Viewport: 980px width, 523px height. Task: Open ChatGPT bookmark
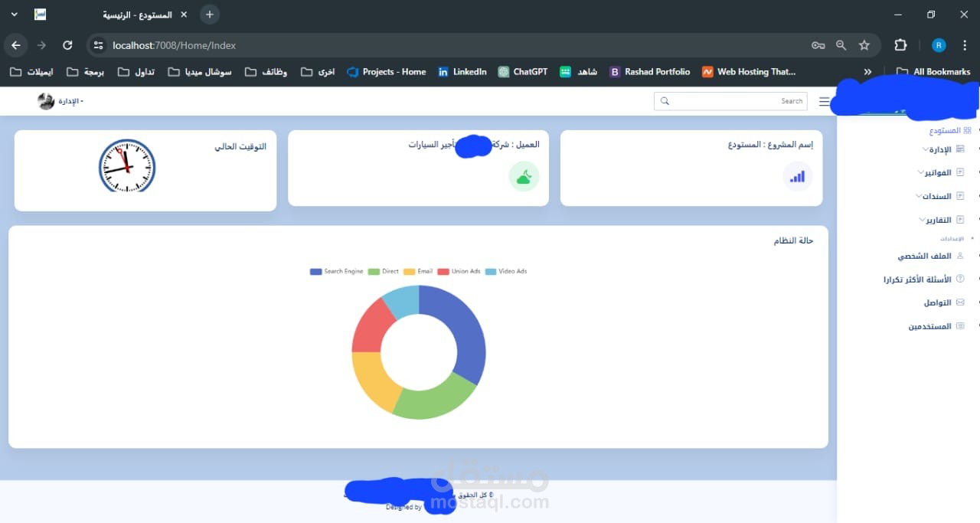[522, 72]
